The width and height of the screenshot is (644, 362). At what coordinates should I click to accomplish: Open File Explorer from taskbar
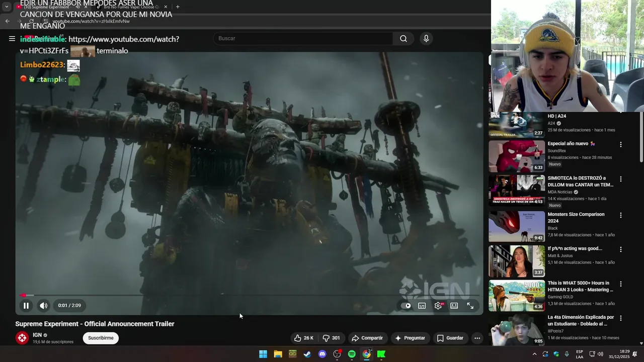pos(278,354)
